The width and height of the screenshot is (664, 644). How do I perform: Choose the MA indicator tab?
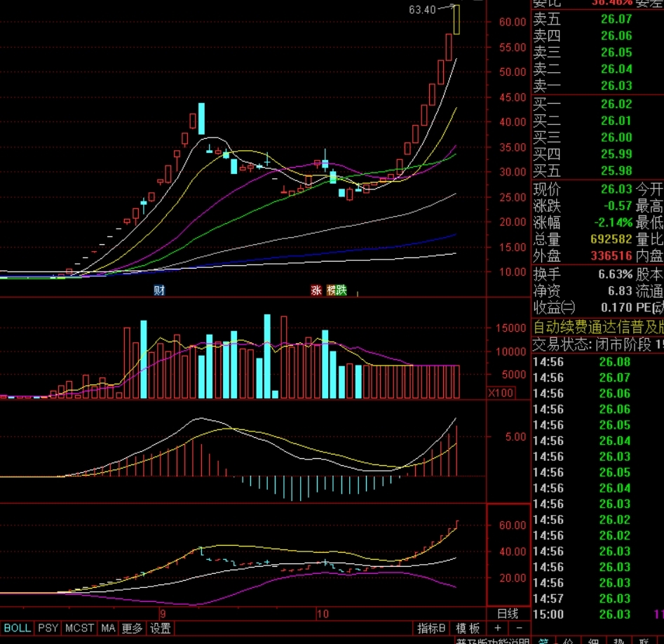(x=108, y=628)
